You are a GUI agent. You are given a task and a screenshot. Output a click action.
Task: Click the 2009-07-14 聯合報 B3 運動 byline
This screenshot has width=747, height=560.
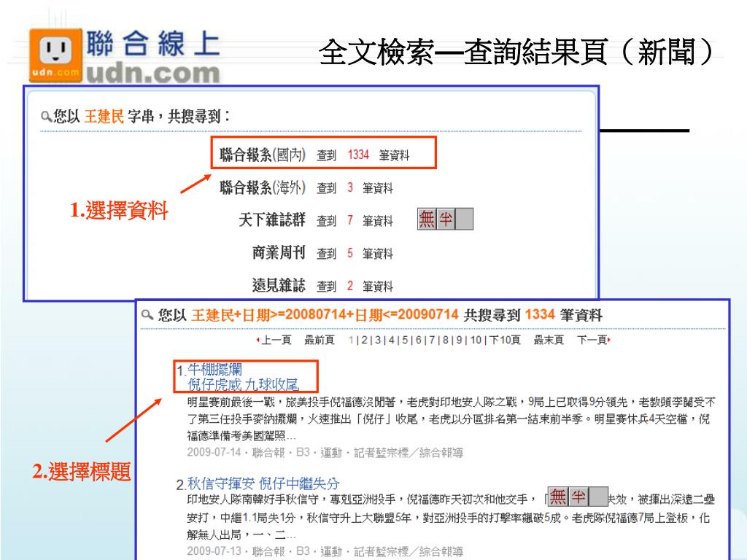[x=325, y=452]
